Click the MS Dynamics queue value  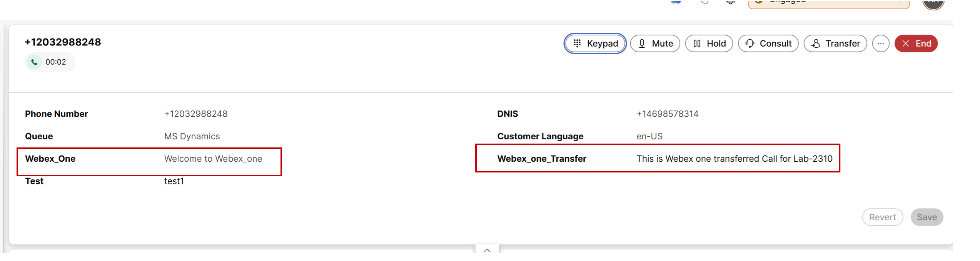pyautogui.click(x=192, y=137)
